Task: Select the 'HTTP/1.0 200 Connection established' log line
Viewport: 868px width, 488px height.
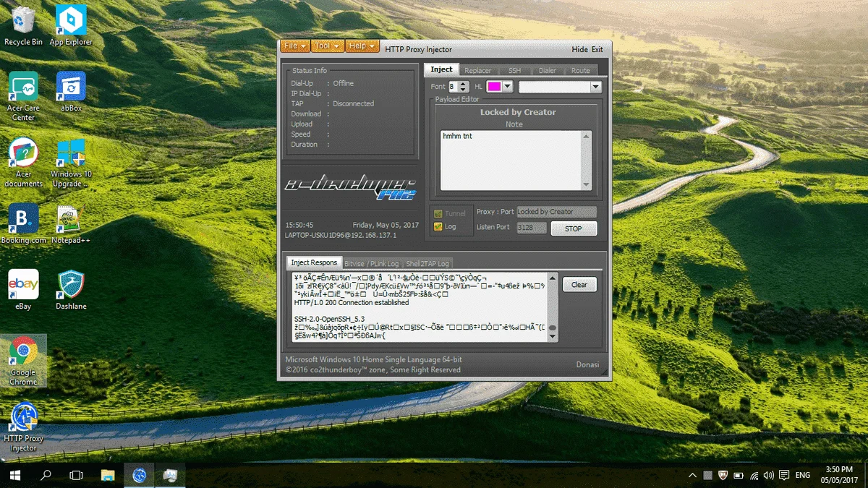Action: (x=352, y=302)
